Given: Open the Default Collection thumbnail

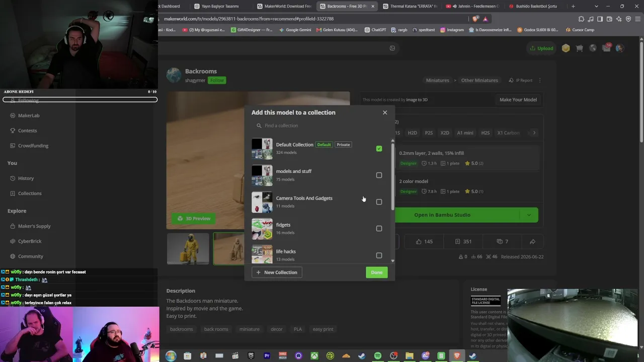Looking at the screenshot, I should 262,149.
